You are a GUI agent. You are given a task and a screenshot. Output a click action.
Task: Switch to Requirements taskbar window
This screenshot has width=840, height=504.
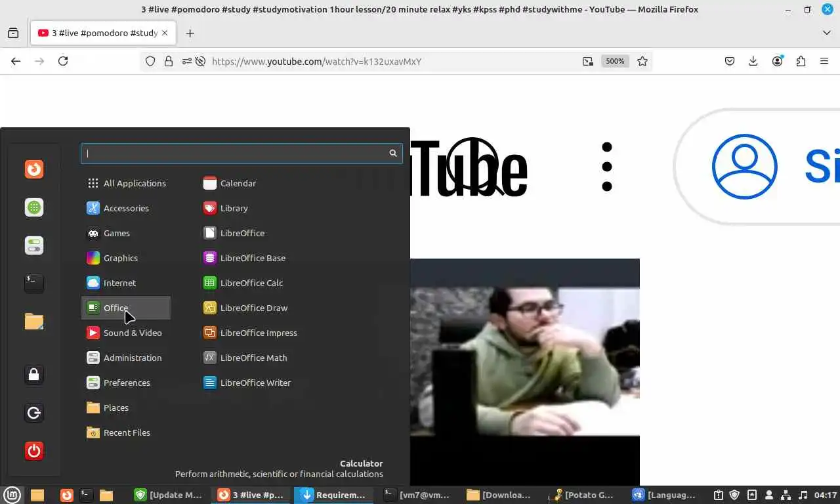pyautogui.click(x=333, y=495)
